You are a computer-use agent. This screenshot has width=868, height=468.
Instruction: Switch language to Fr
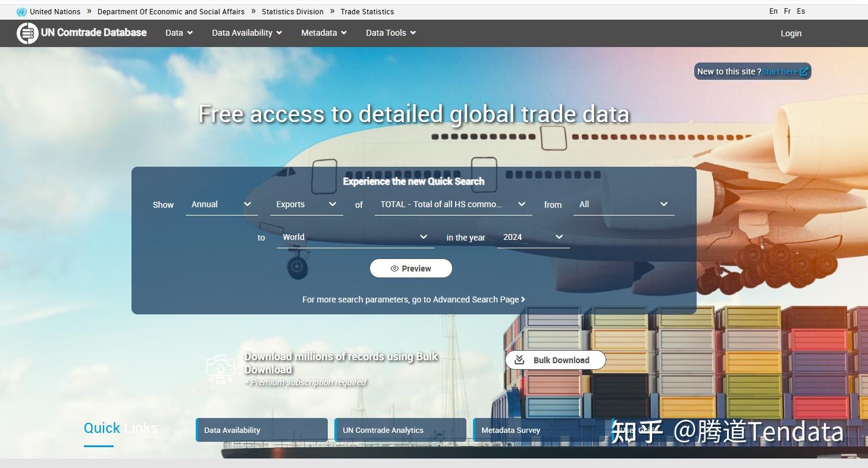[x=788, y=11]
